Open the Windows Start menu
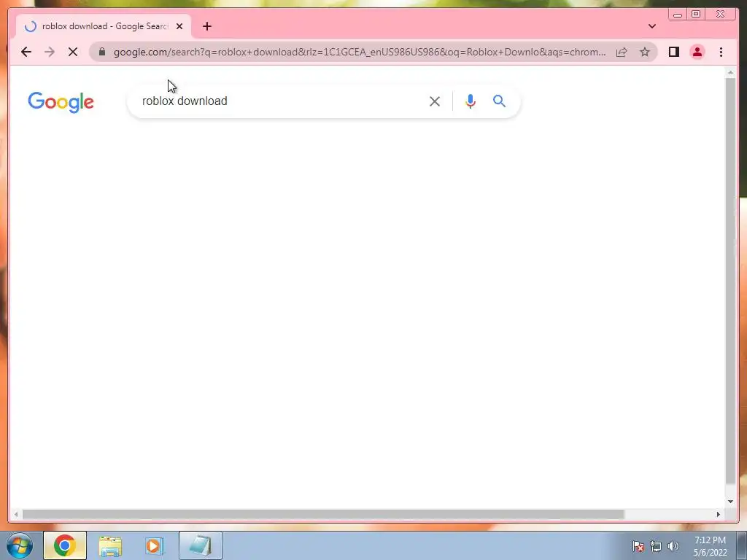The image size is (747, 560). (x=20, y=545)
